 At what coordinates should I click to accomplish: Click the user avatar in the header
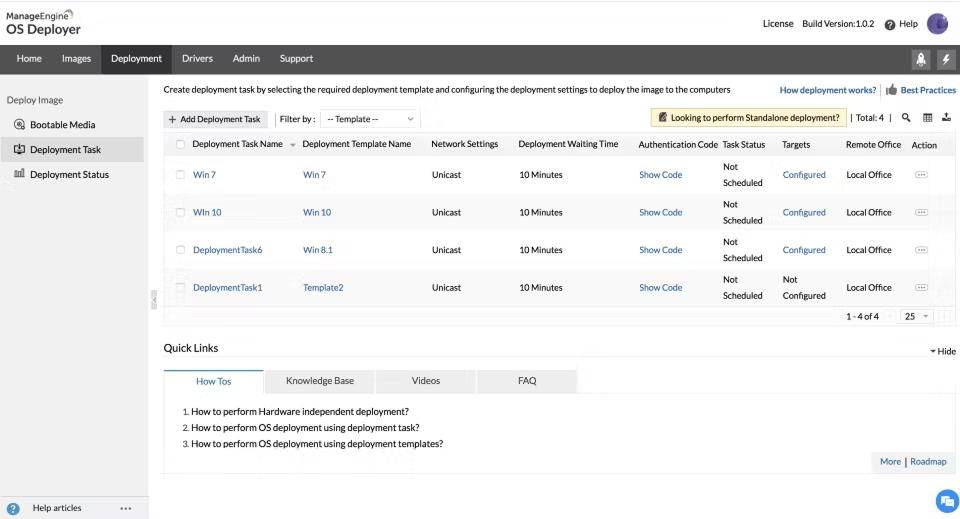click(937, 24)
